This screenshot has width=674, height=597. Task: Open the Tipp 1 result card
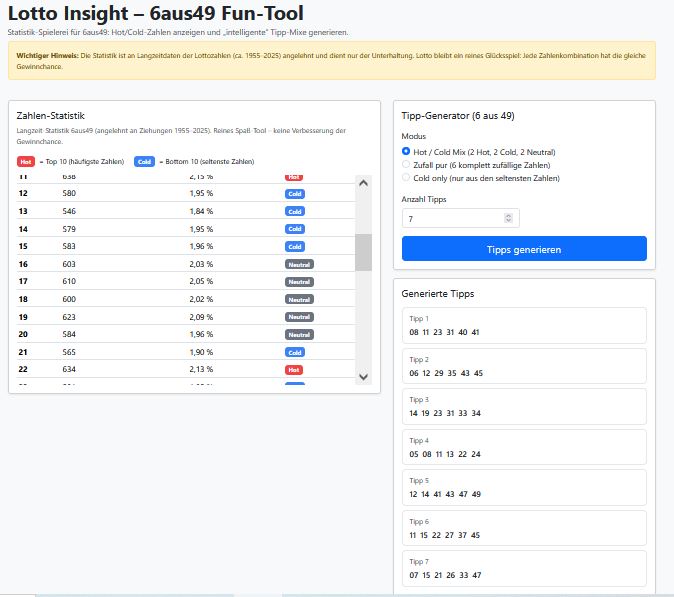(x=525, y=326)
